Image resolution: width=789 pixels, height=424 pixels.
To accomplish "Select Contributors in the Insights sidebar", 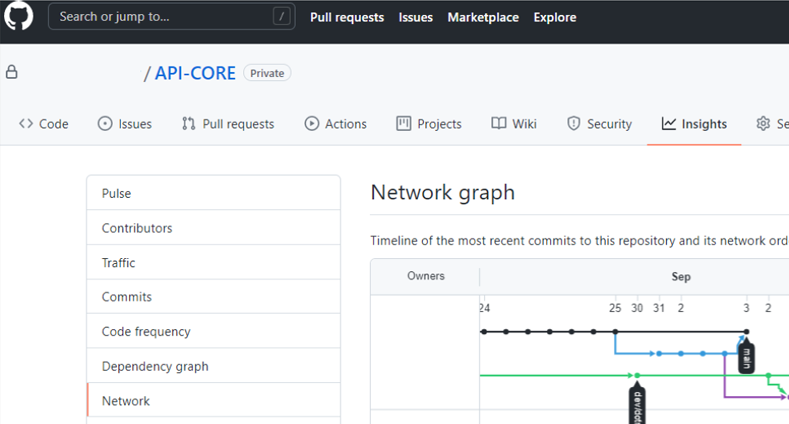I will 137,228.
